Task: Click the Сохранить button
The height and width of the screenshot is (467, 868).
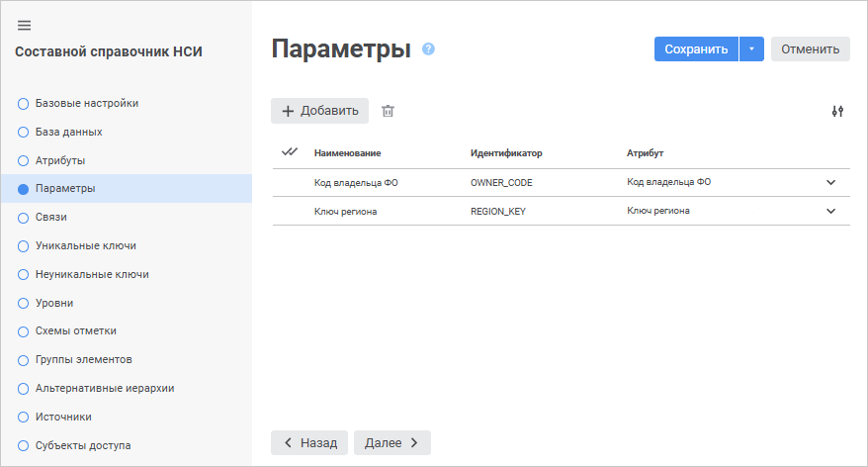Action: tap(696, 49)
